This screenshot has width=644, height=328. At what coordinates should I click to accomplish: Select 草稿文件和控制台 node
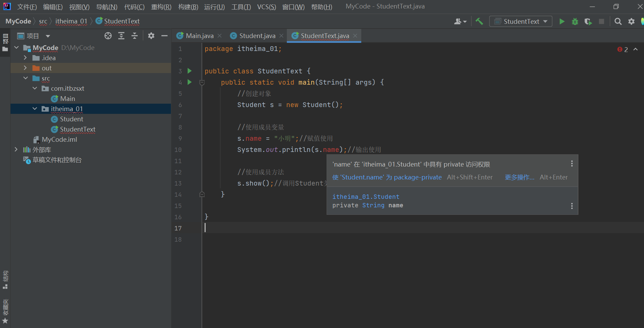pos(57,160)
